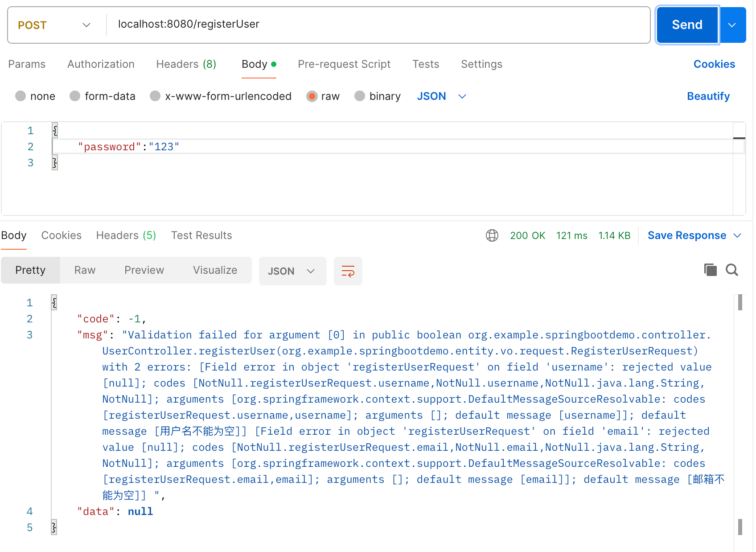
Task: Open the request Settings tab
Action: (x=481, y=64)
